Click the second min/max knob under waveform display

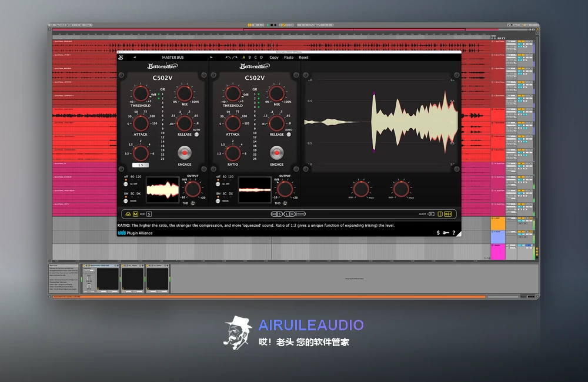pyautogui.click(x=401, y=189)
